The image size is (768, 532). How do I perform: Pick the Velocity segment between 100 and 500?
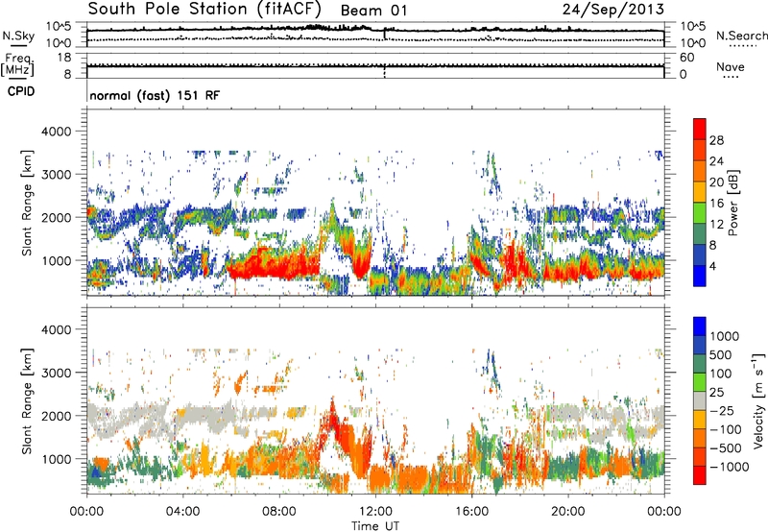pos(700,364)
